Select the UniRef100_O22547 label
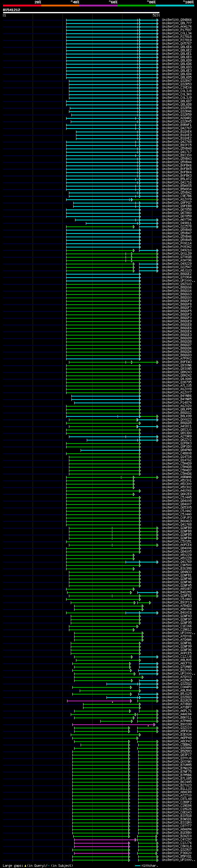 click(177, 267)
